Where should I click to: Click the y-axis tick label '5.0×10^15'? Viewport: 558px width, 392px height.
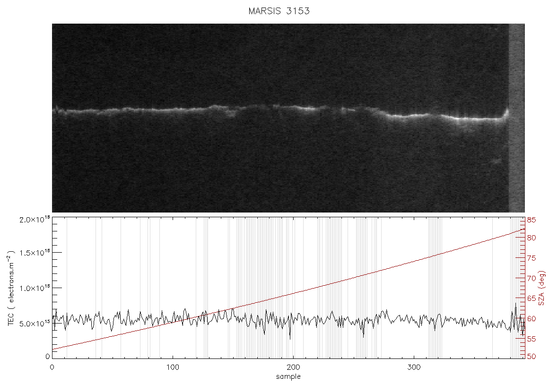coord(35,324)
